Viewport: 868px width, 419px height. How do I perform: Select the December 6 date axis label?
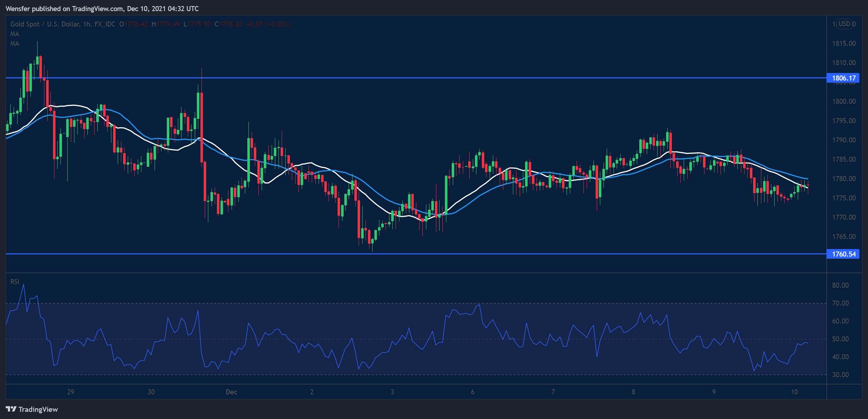point(473,392)
